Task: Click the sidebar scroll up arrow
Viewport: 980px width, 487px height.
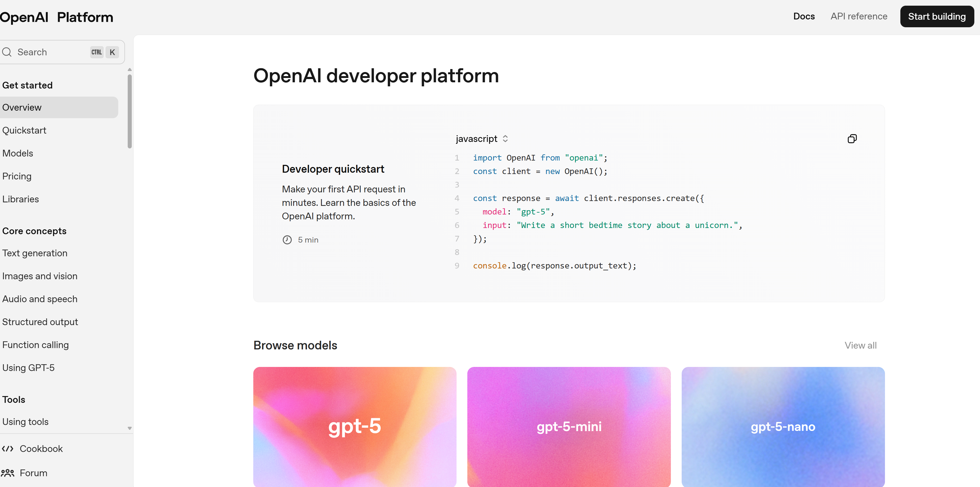Action: pyautogui.click(x=130, y=70)
